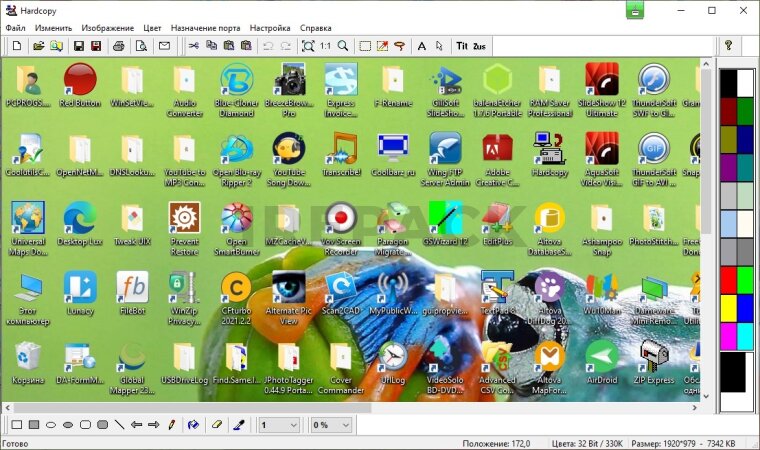Select the diagonal line drawing tool
Screen dimensions: 760x450
point(119,425)
